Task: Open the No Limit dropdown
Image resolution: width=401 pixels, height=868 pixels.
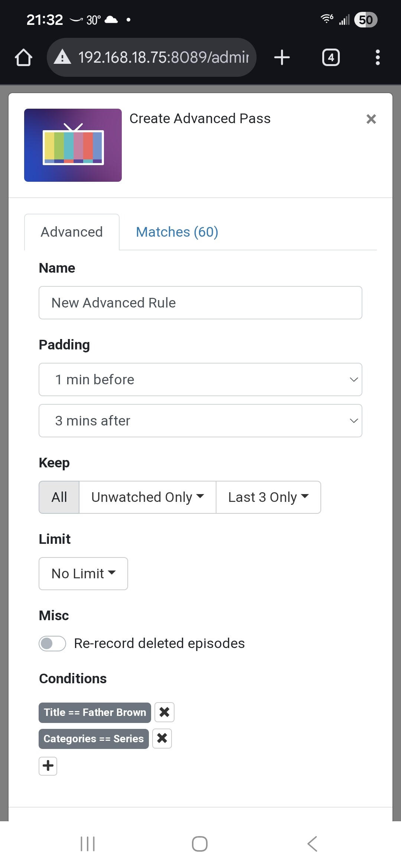Action: 83,573
